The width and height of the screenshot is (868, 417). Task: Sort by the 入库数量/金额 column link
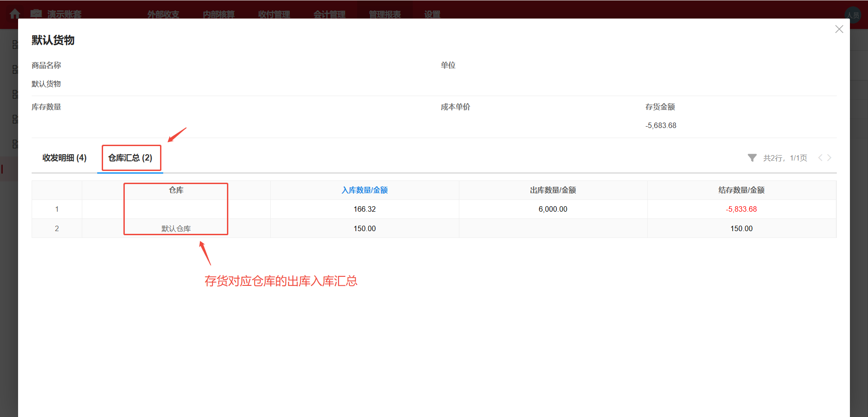(x=364, y=190)
